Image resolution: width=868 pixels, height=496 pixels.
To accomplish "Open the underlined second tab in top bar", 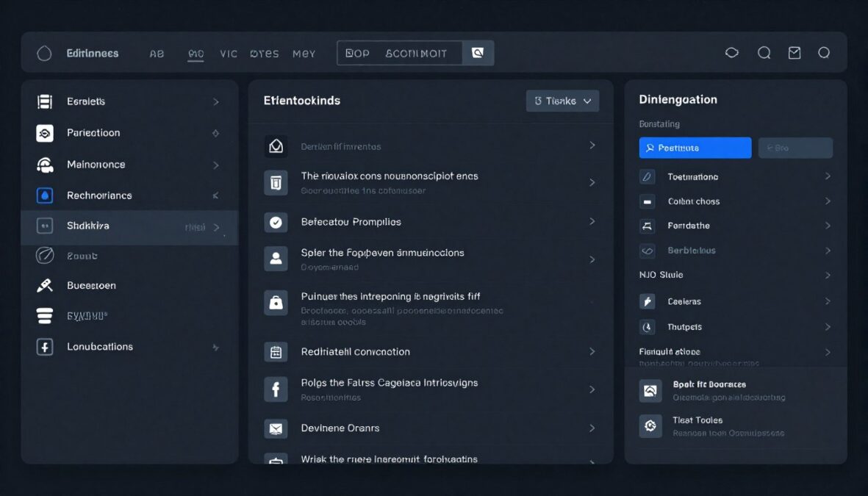I will click(x=196, y=54).
